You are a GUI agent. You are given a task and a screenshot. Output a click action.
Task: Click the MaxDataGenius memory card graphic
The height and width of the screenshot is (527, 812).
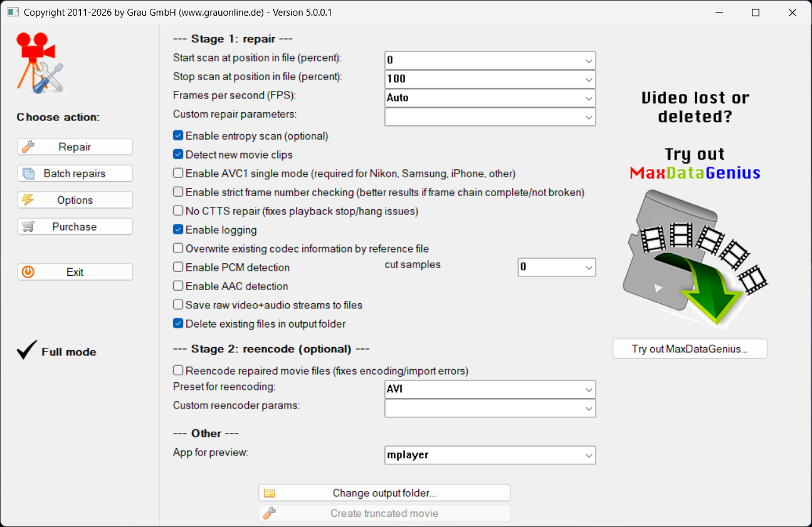point(695,258)
